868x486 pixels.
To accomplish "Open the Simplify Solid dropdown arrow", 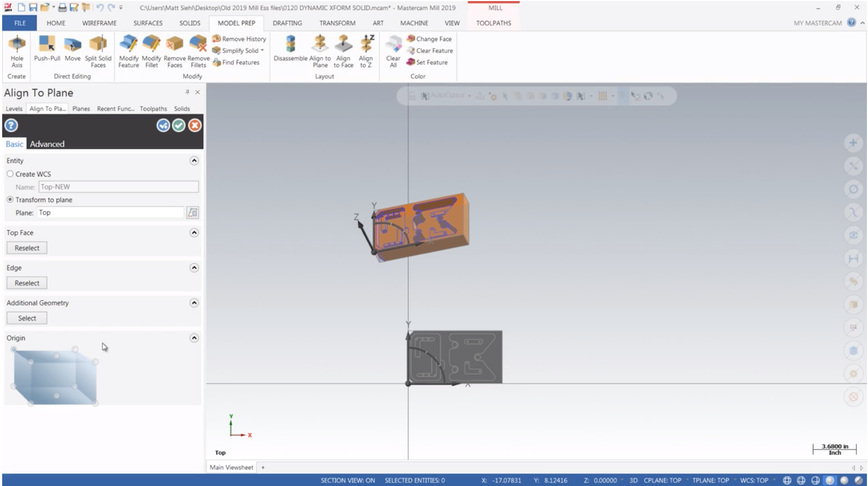I will pos(262,51).
